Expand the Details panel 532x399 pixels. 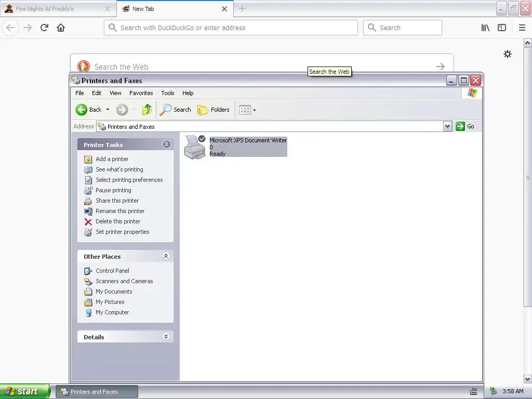tap(166, 336)
